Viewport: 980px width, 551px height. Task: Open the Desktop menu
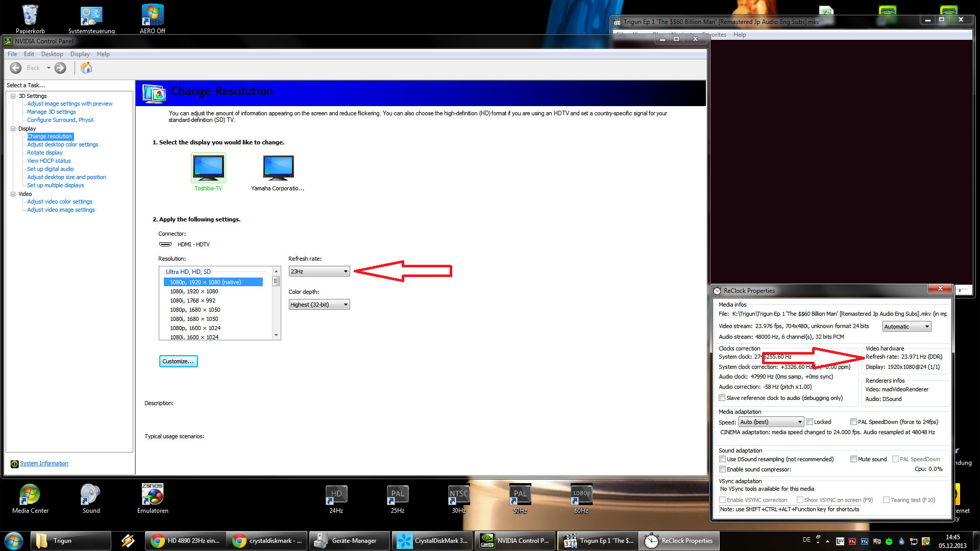pos(52,54)
